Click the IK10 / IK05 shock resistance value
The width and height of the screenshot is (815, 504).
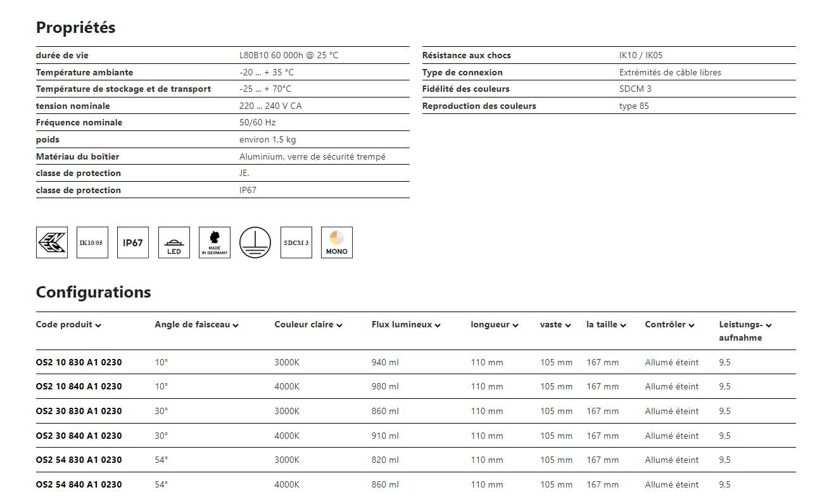(641, 55)
